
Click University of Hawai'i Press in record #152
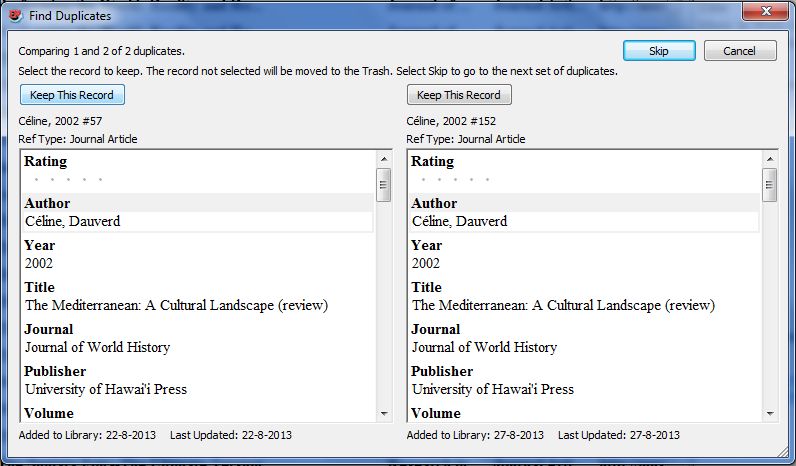tap(493, 389)
